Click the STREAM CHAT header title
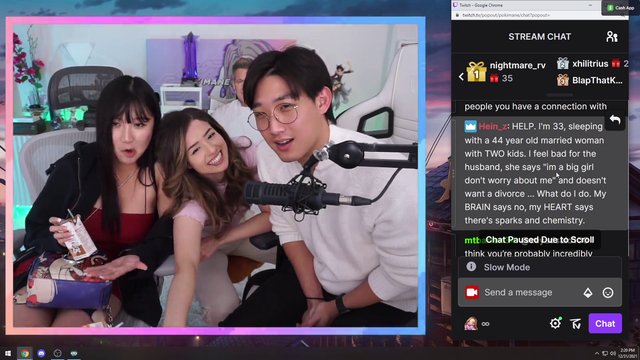 click(x=540, y=37)
